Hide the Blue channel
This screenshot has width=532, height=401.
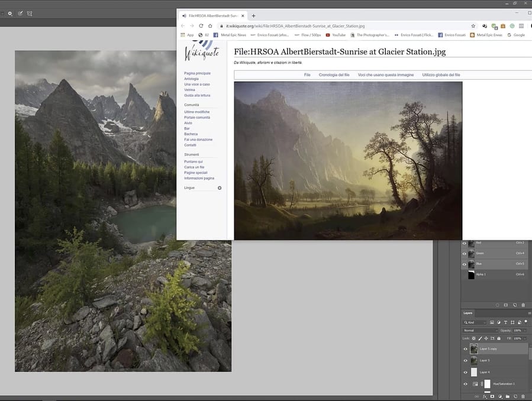[x=465, y=264]
